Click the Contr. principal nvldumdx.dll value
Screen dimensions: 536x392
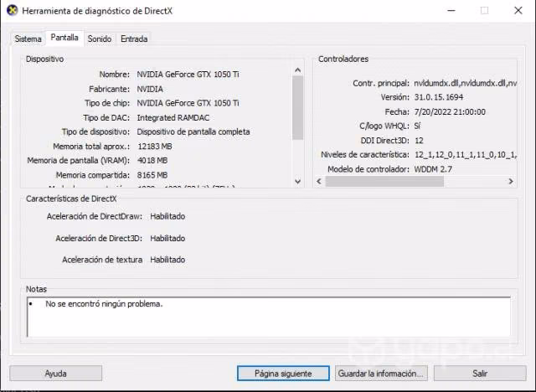pos(465,83)
